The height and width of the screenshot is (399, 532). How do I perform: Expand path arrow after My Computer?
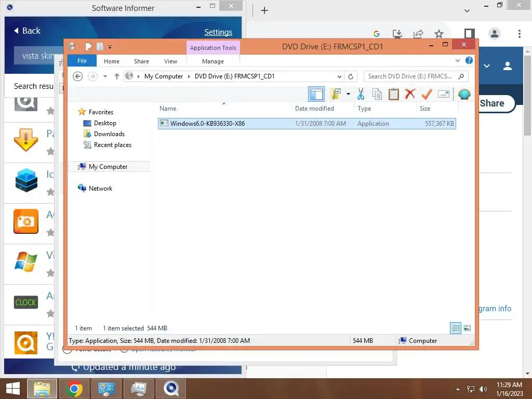pos(189,76)
